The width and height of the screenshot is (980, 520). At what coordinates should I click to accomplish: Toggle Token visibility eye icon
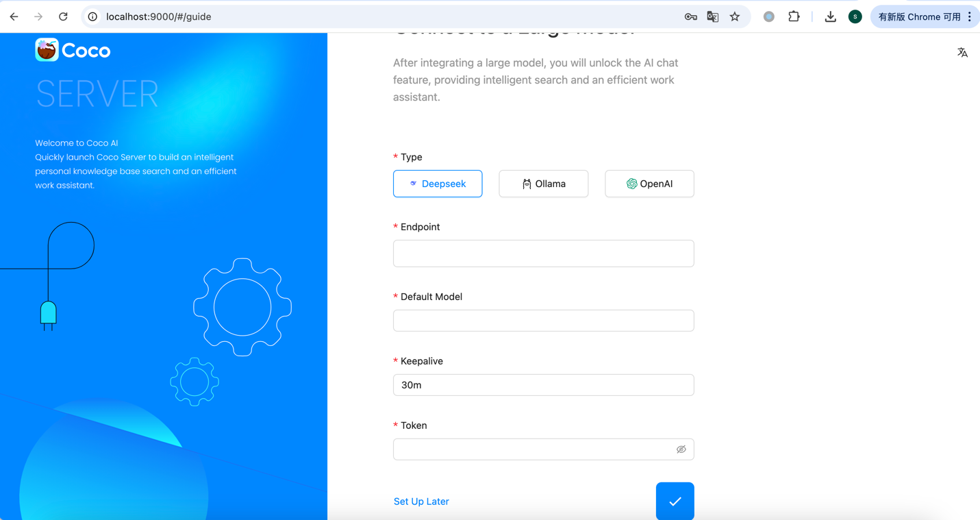click(x=681, y=449)
